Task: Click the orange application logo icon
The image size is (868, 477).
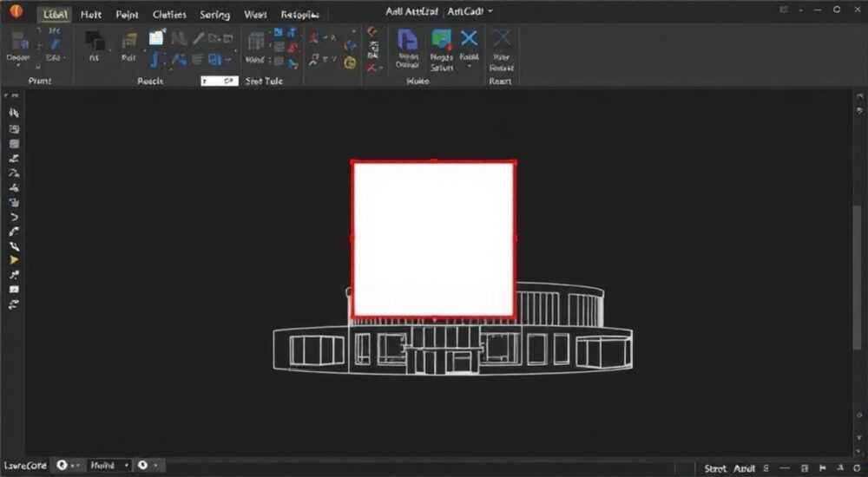Action: pyautogui.click(x=16, y=11)
